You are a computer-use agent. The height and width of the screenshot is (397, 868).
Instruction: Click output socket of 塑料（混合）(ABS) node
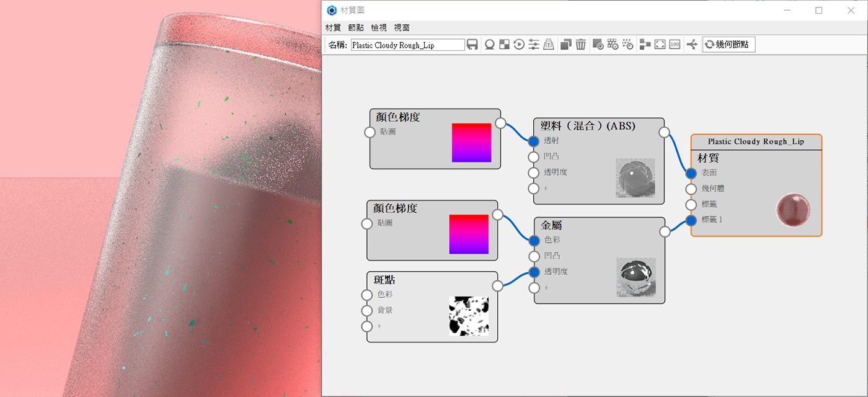(x=664, y=132)
